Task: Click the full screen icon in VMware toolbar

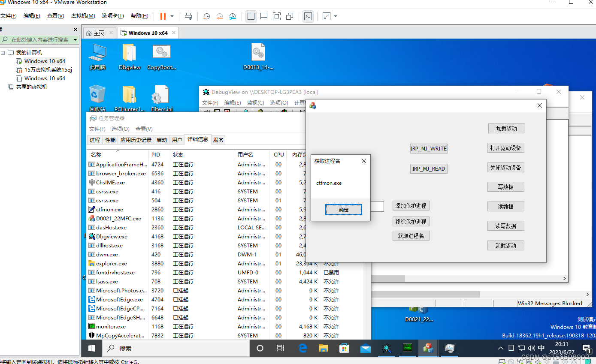Action: [277, 16]
